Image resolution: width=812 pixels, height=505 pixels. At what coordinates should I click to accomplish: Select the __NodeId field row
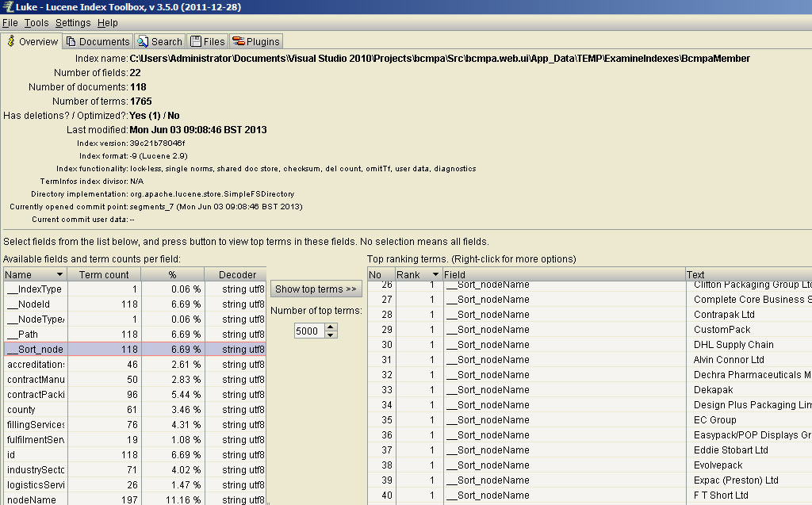click(135, 304)
